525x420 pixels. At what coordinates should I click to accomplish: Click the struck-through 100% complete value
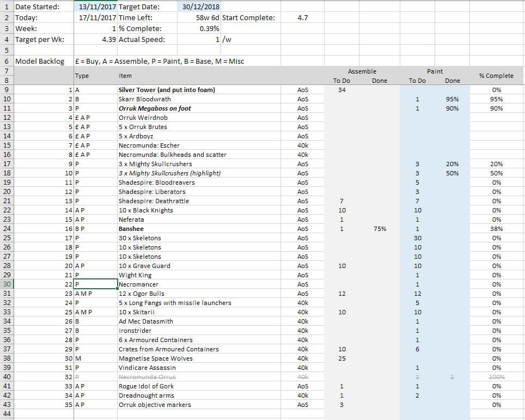pyautogui.click(x=496, y=377)
